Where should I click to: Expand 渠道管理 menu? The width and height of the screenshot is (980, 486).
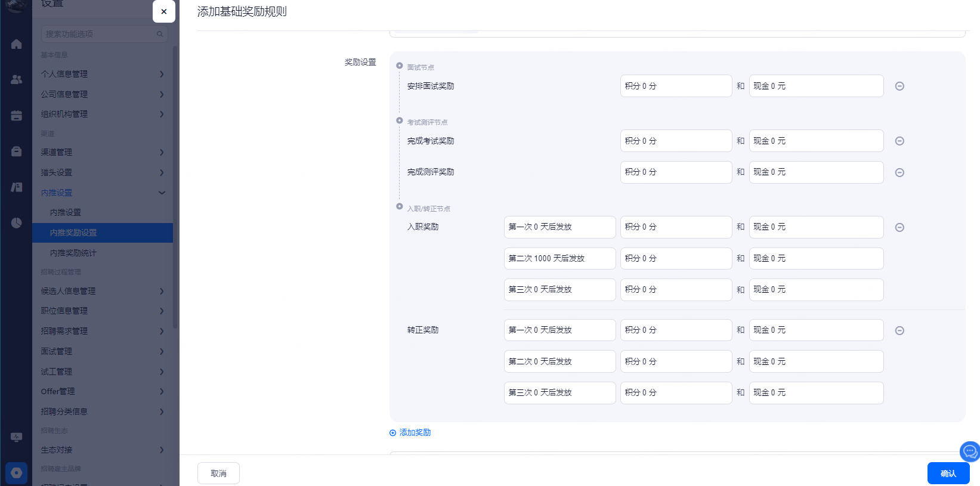[x=103, y=152]
